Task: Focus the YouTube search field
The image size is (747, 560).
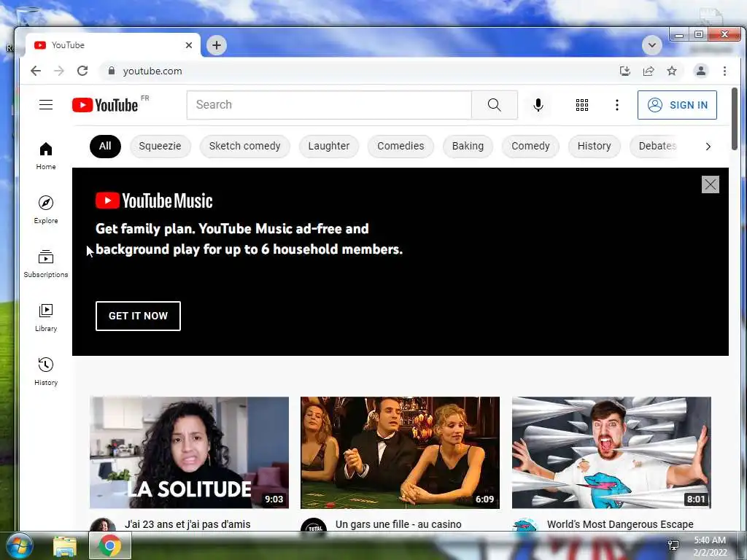Action: tap(329, 105)
